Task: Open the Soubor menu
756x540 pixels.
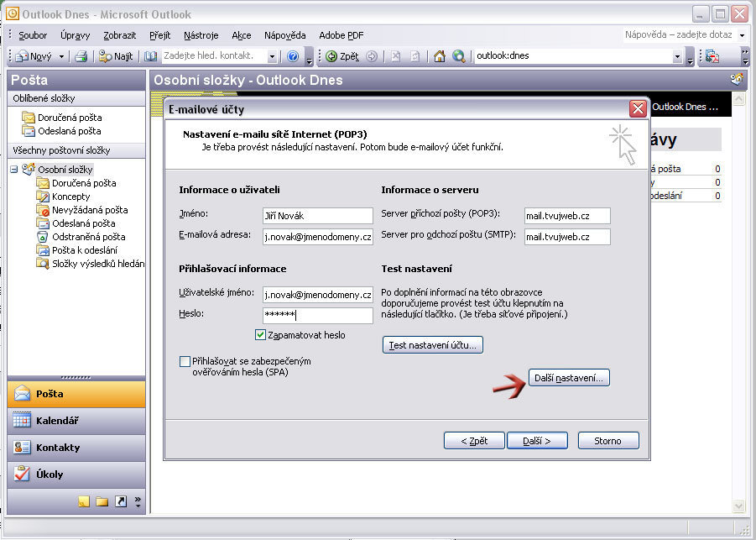Action: point(33,35)
